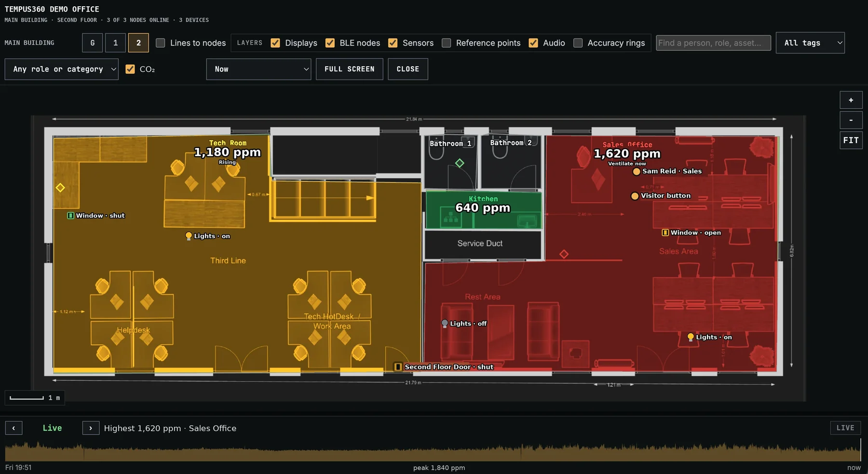The height and width of the screenshot is (474, 868).
Task: Click the 1 m scale bar
Action: click(x=35, y=398)
